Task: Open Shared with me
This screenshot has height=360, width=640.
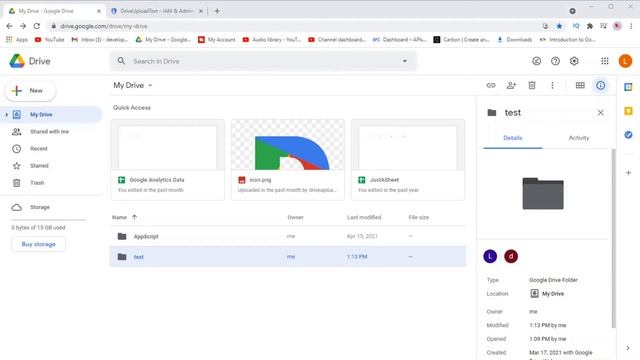Action: [x=49, y=132]
